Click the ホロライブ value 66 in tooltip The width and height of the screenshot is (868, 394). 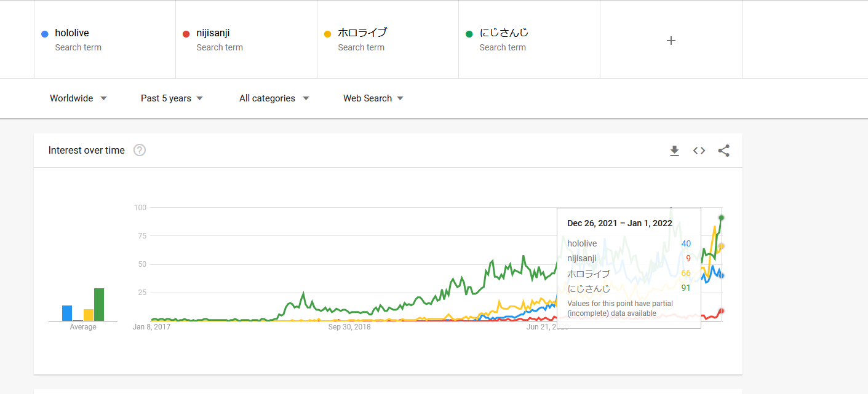click(x=686, y=273)
